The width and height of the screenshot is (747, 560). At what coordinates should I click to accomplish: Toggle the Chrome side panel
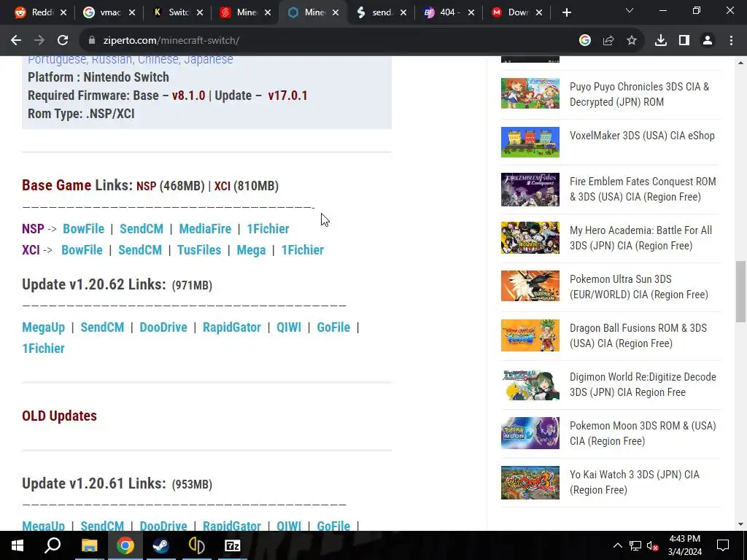[x=684, y=41]
